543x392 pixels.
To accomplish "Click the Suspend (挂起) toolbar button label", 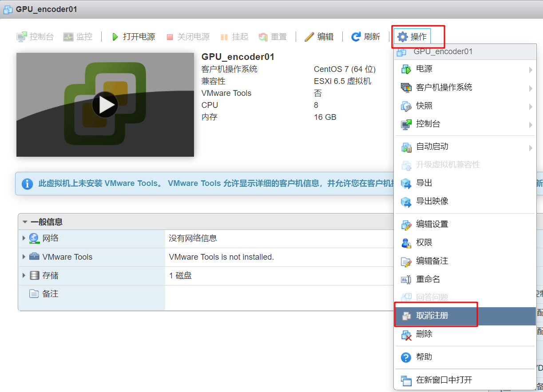I will tap(240, 37).
